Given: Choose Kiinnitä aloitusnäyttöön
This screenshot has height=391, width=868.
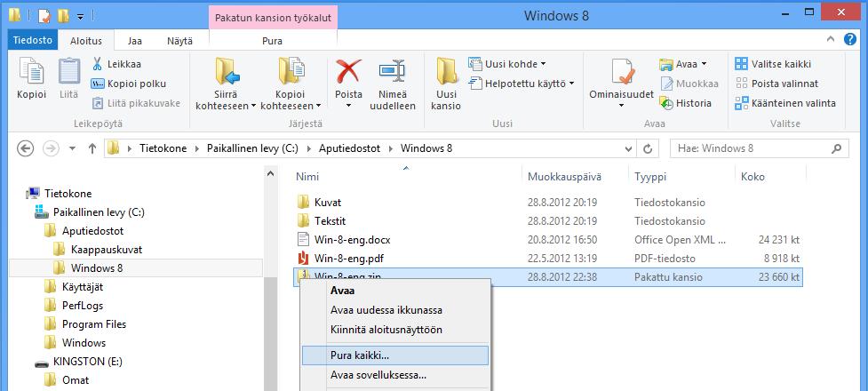Looking at the screenshot, I should 395,330.
